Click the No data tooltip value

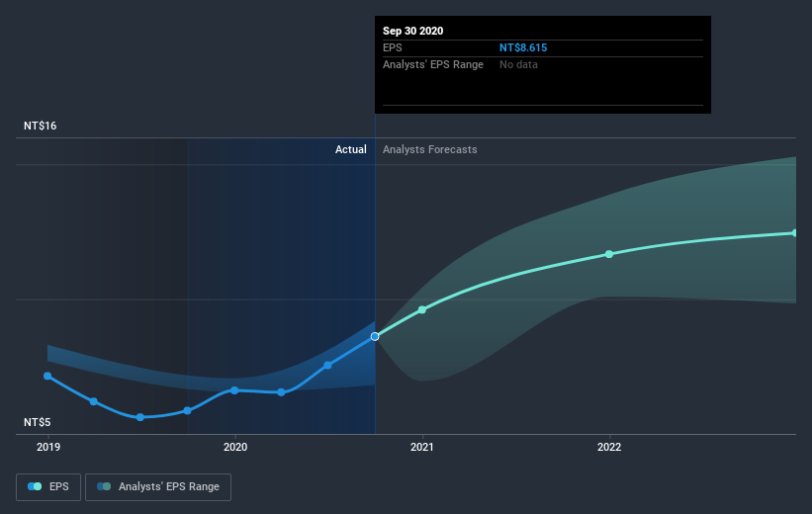pos(518,64)
